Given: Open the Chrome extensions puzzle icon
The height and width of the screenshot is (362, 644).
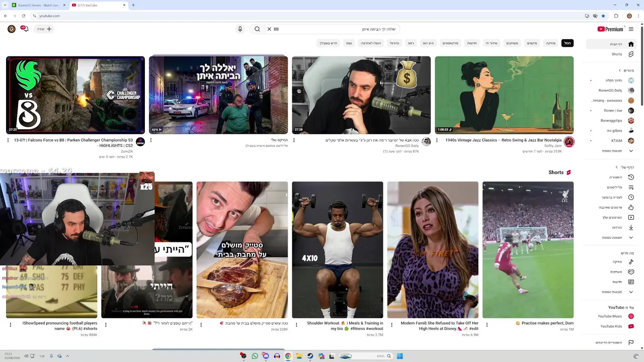Looking at the screenshot, I should [x=616, y=16].
